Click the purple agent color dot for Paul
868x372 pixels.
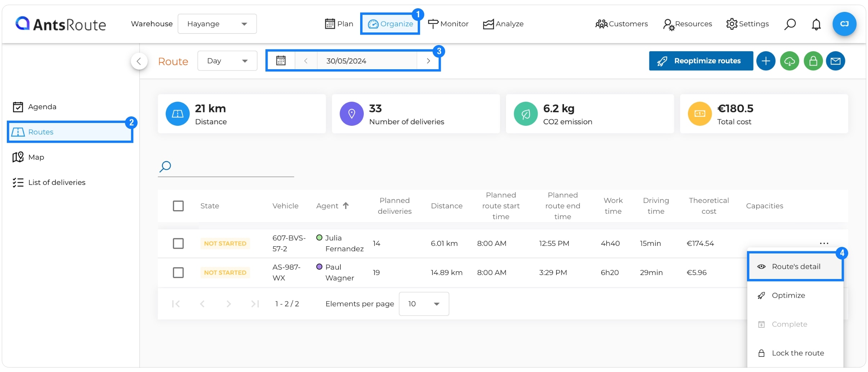coord(319,267)
